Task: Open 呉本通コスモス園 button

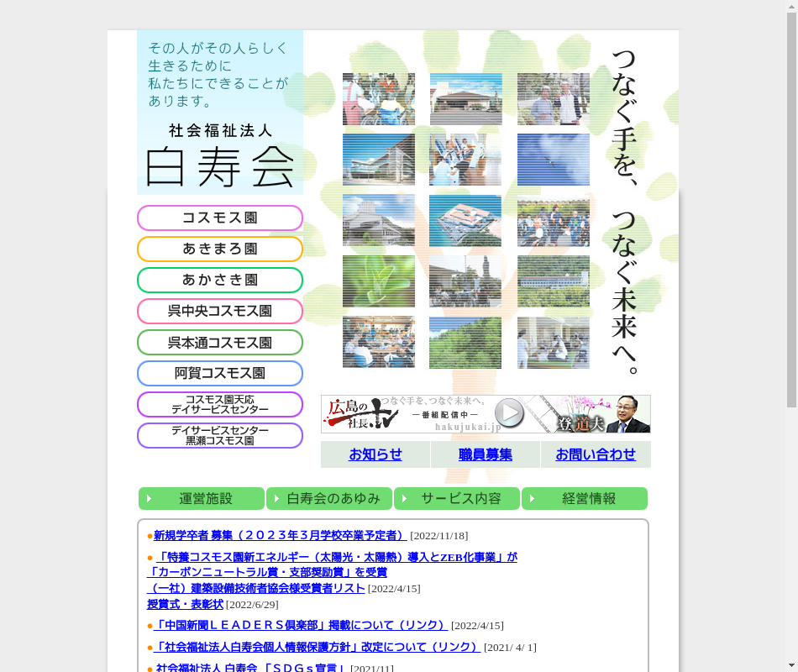Action: (220, 343)
